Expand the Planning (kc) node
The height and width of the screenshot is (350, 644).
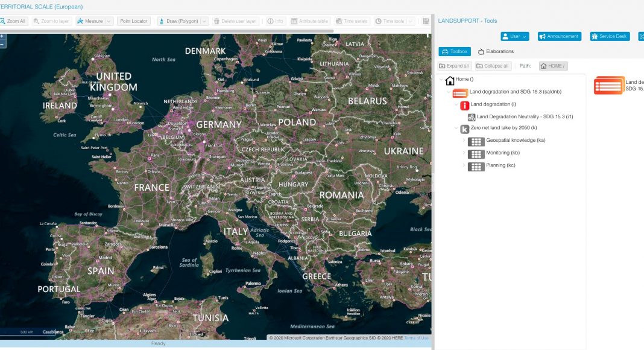(x=464, y=165)
